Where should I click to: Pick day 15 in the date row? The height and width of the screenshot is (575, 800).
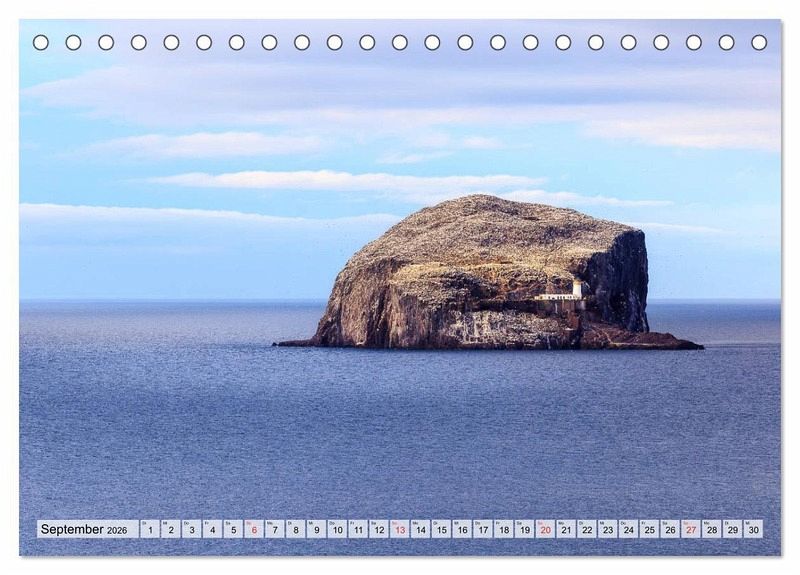[x=441, y=529]
